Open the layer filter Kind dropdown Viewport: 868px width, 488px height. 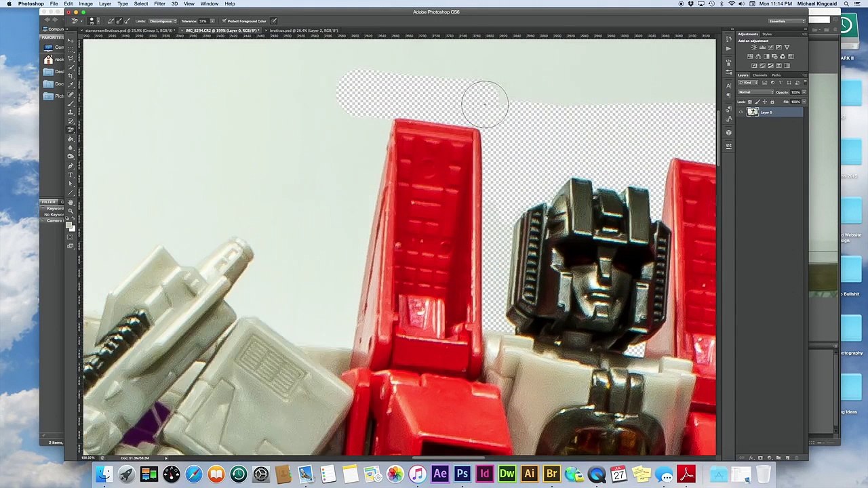coord(748,83)
